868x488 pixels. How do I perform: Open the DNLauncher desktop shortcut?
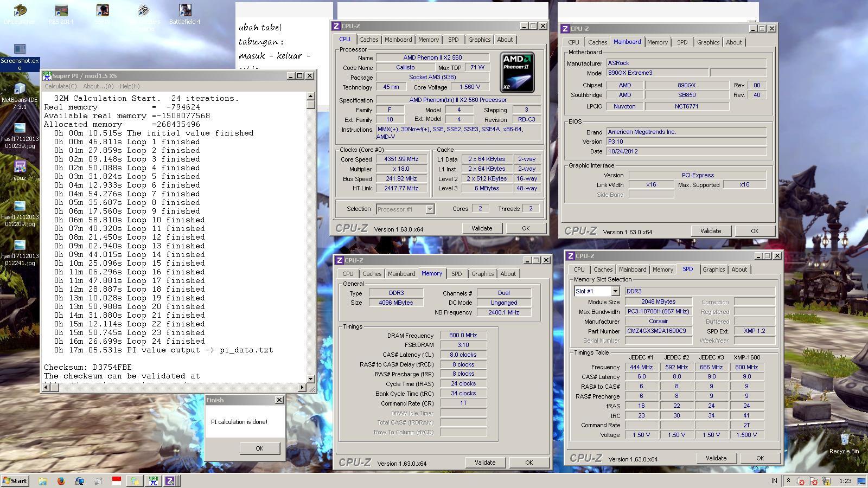pyautogui.click(x=20, y=14)
